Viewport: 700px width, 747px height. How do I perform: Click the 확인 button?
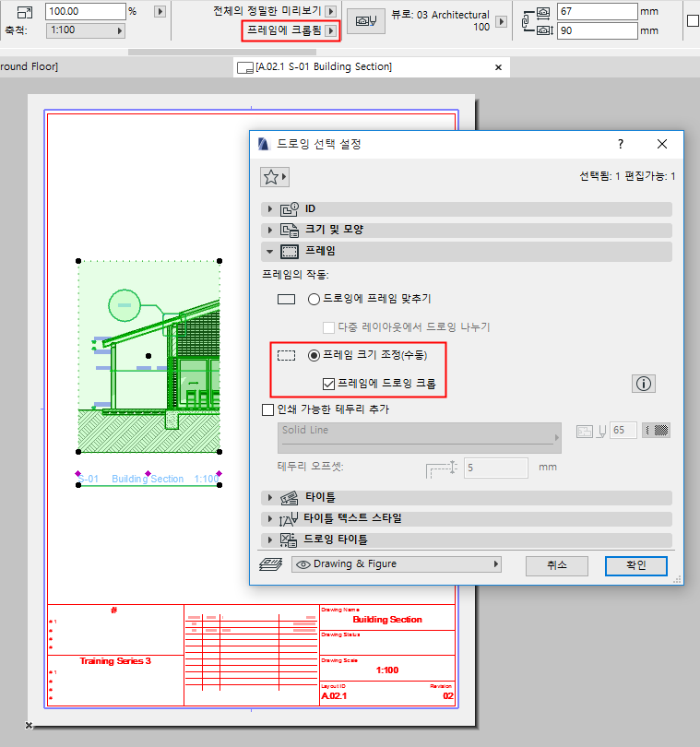click(635, 566)
